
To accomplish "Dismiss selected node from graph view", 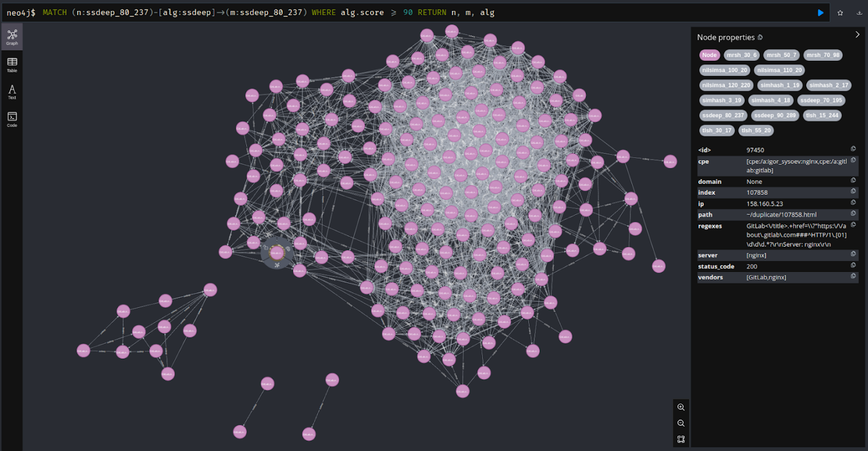I will coord(288,248).
